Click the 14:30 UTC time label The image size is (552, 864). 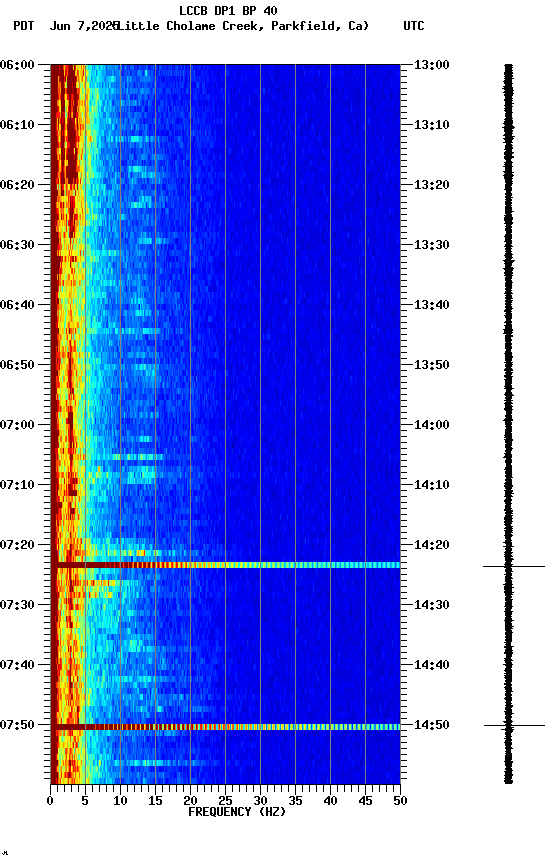click(x=431, y=605)
